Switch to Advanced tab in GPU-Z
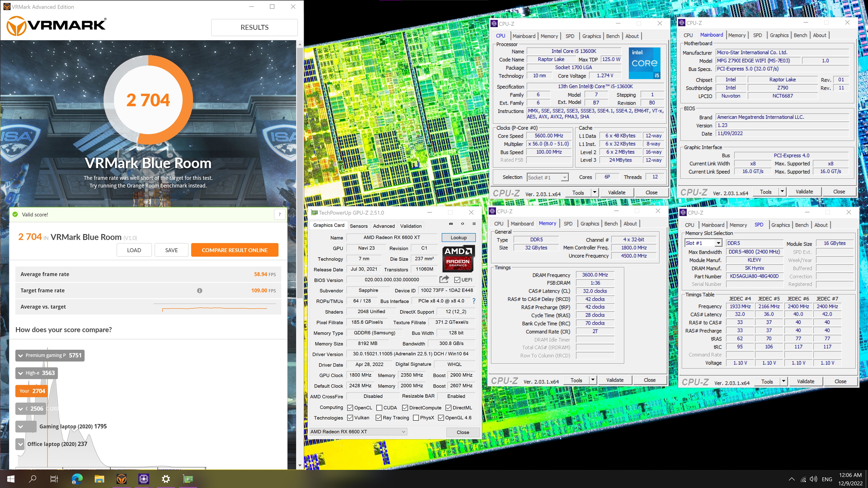The height and width of the screenshot is (488, 868). coord(384,226)
